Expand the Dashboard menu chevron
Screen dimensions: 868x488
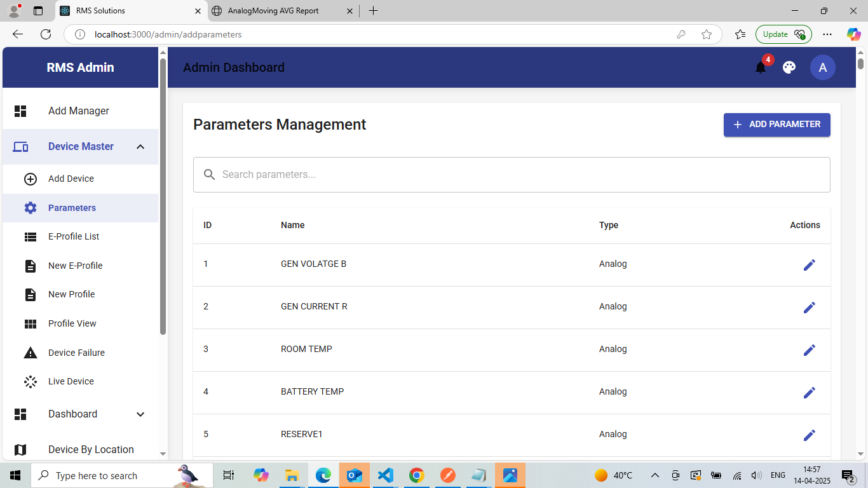140,414
